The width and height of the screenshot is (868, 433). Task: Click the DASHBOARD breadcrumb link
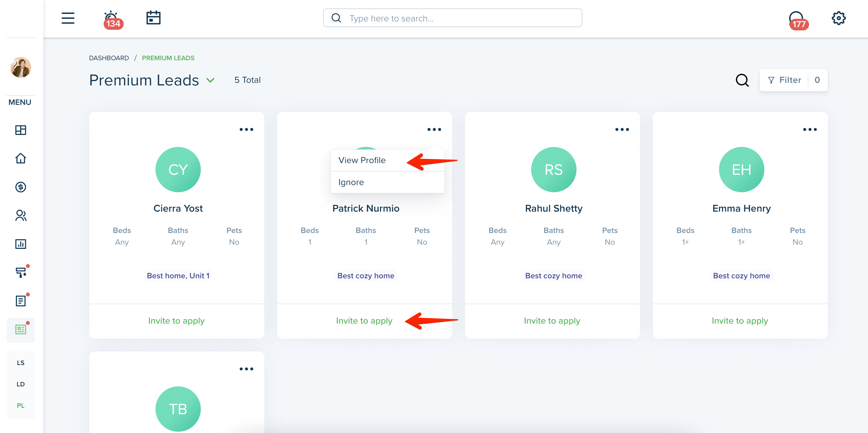click(x=109, y=58)
